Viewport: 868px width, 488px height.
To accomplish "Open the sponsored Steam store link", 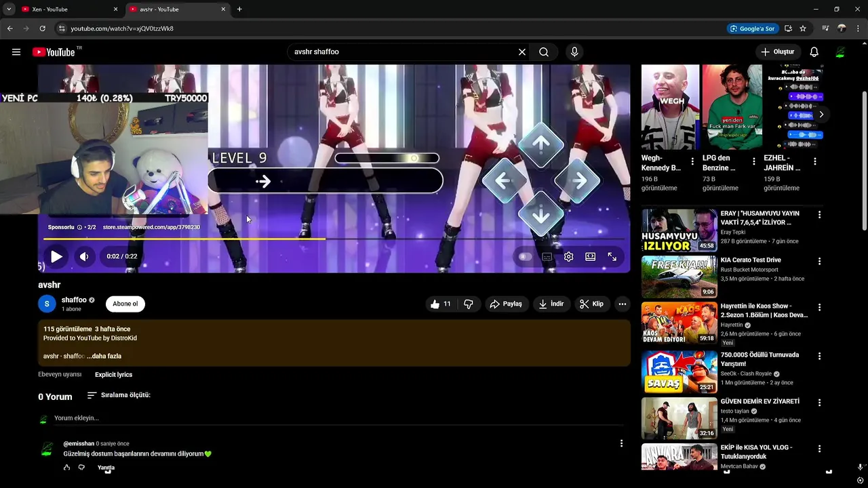I will [x=151, y=227].
